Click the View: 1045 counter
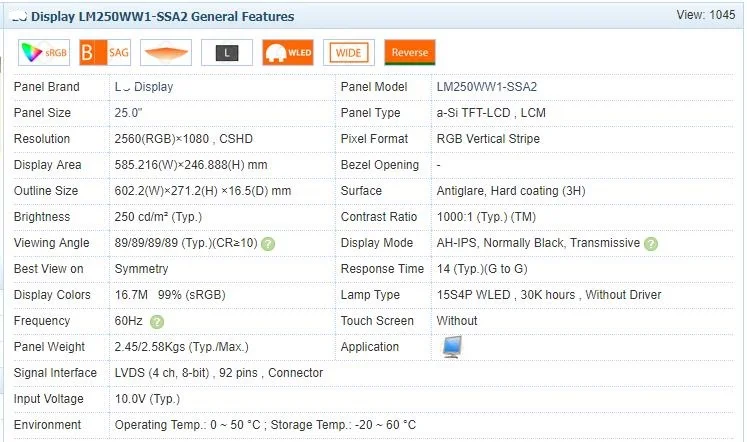 click(x=705, y=15)
